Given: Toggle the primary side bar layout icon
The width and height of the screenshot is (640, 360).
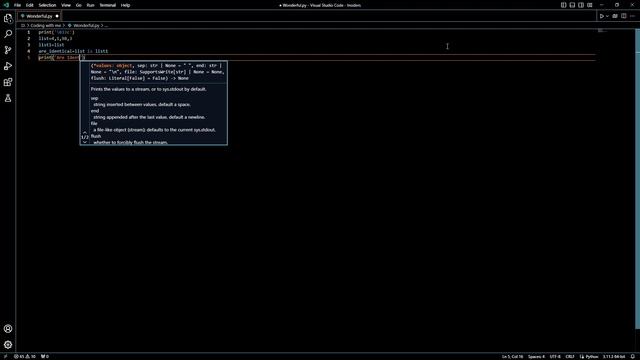Looking at the screenshot, I should [x=563, y=5].
